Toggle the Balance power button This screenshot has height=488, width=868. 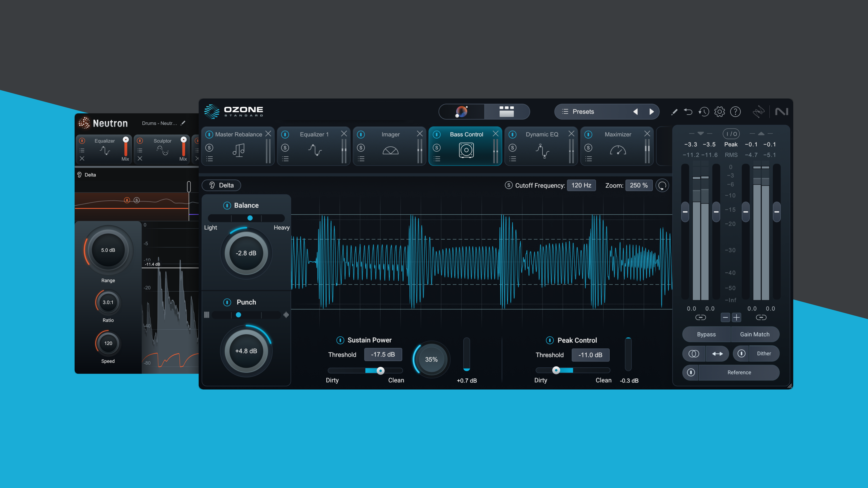click(227, 205)
